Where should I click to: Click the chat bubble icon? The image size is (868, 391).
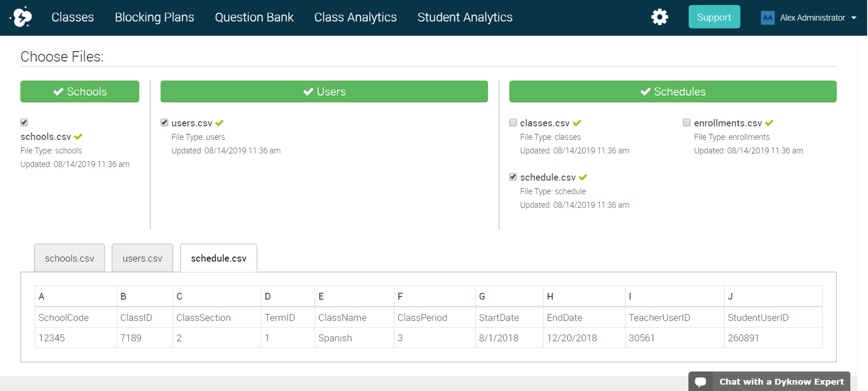pos(700,382)
